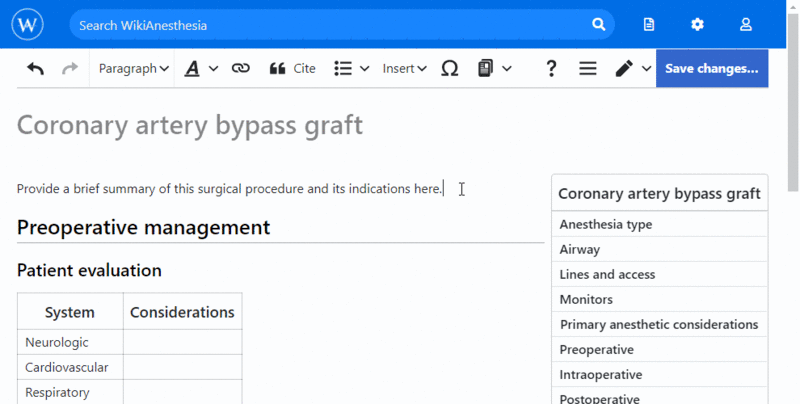Open the pencil switch editor menu
The width and height of the screenshot is (800, 404).
coord(632,68)
